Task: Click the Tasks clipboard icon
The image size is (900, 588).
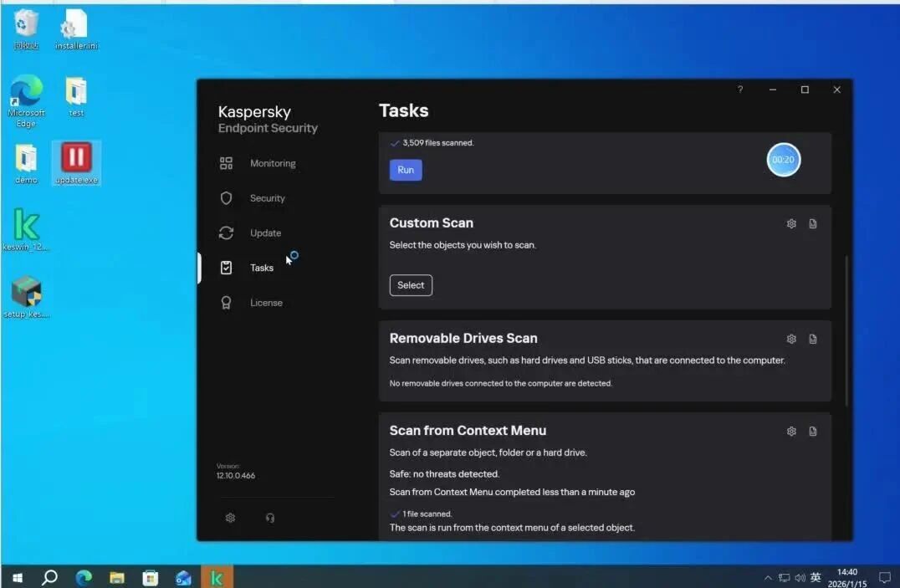Action: pyautogui.click(x=226, y=268)
